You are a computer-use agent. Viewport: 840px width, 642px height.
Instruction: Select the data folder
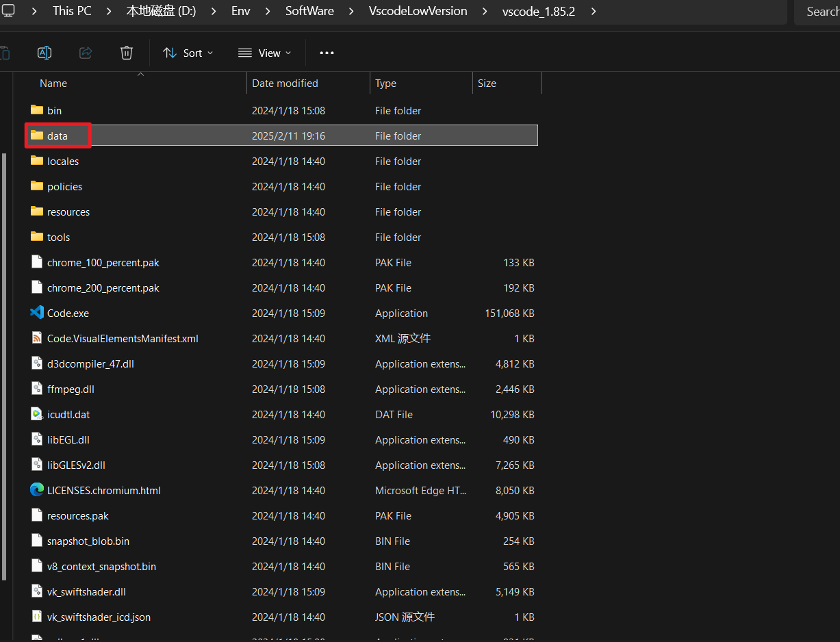(x=58, y=136)
